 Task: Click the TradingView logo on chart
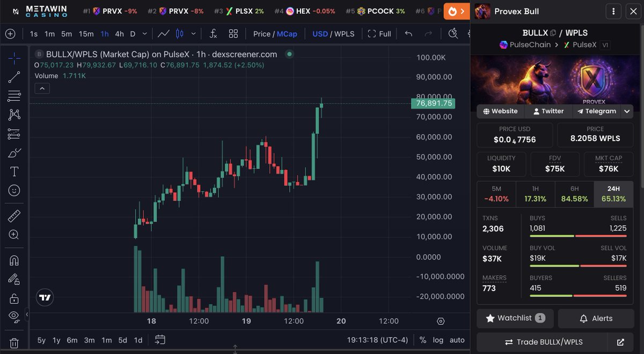[45, 298]
